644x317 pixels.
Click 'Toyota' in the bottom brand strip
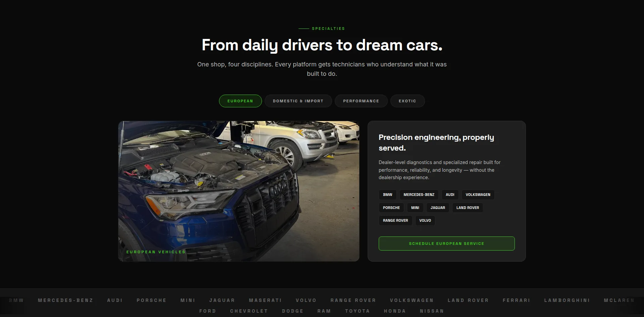point(357,311)
